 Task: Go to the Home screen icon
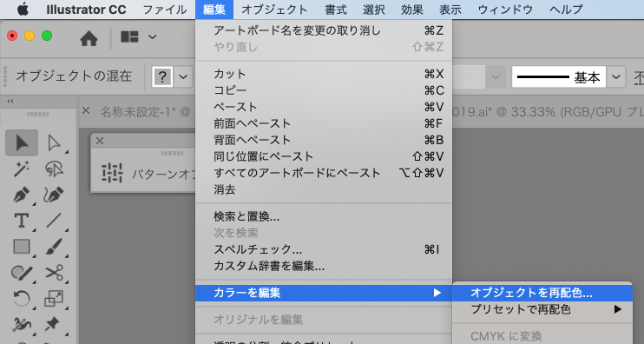pos(89,38)
